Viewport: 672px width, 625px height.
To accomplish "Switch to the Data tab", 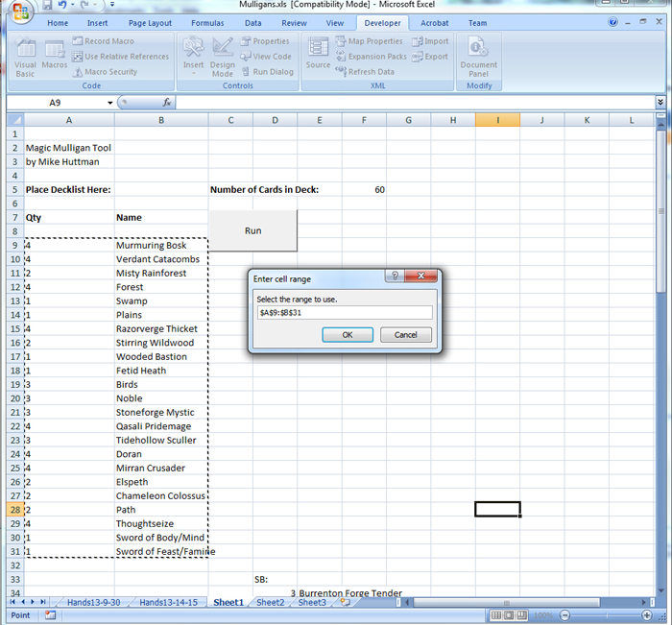I will click(252, 23).
